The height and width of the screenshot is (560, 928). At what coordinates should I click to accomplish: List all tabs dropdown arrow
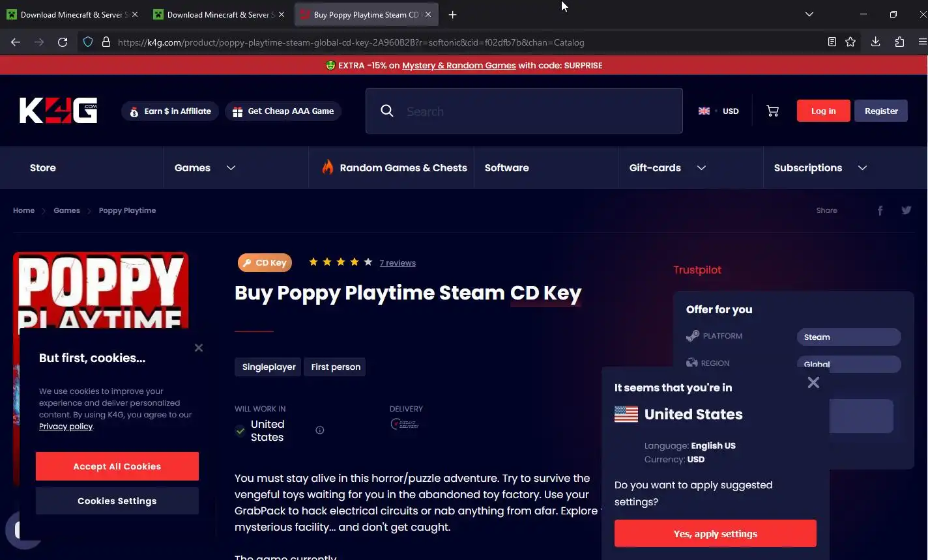[x=809, y=14]
